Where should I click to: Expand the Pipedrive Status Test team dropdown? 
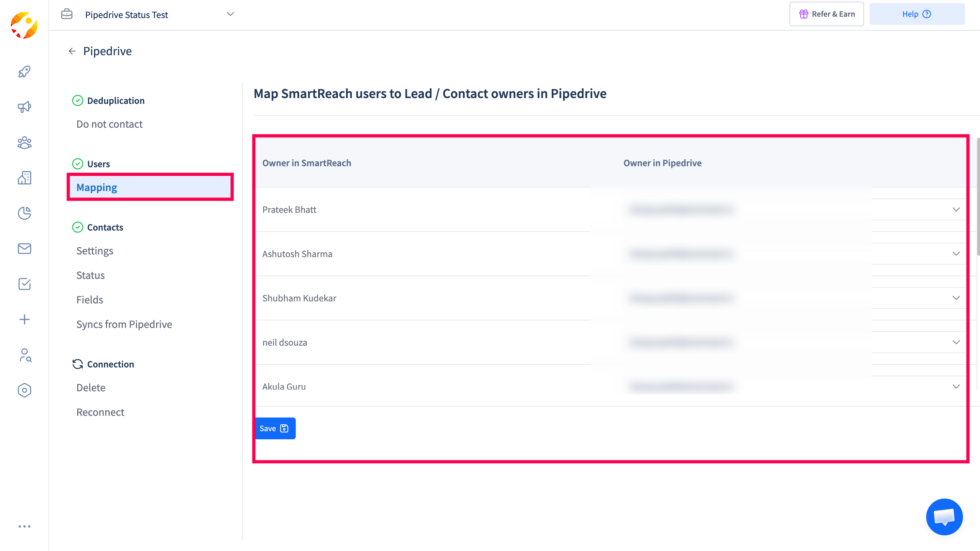tap(230, 14)
